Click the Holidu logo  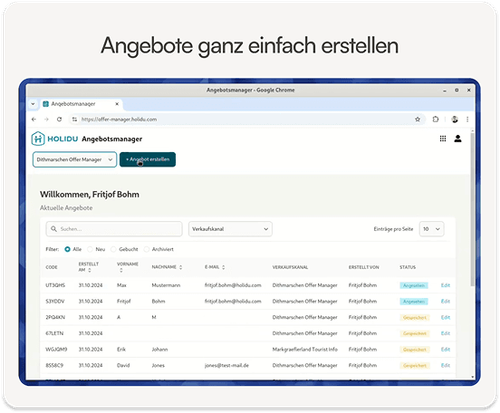(x=55, y=139)
